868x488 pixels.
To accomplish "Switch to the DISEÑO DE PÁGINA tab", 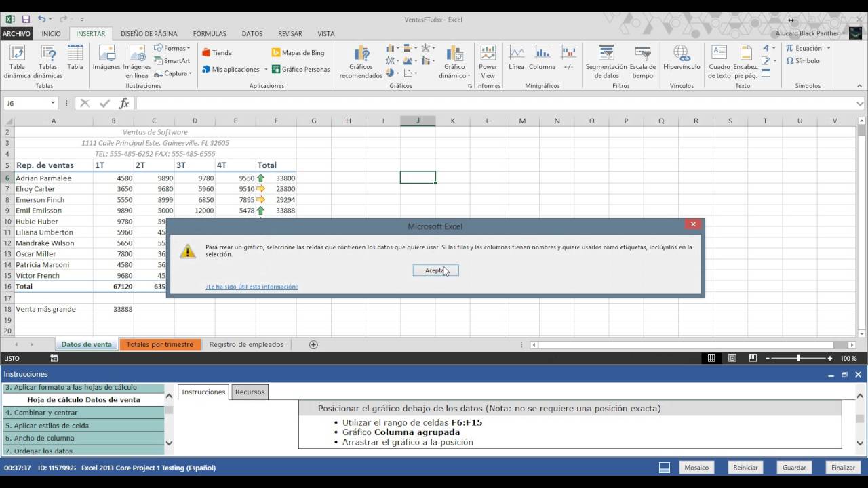I will (149, 33).
